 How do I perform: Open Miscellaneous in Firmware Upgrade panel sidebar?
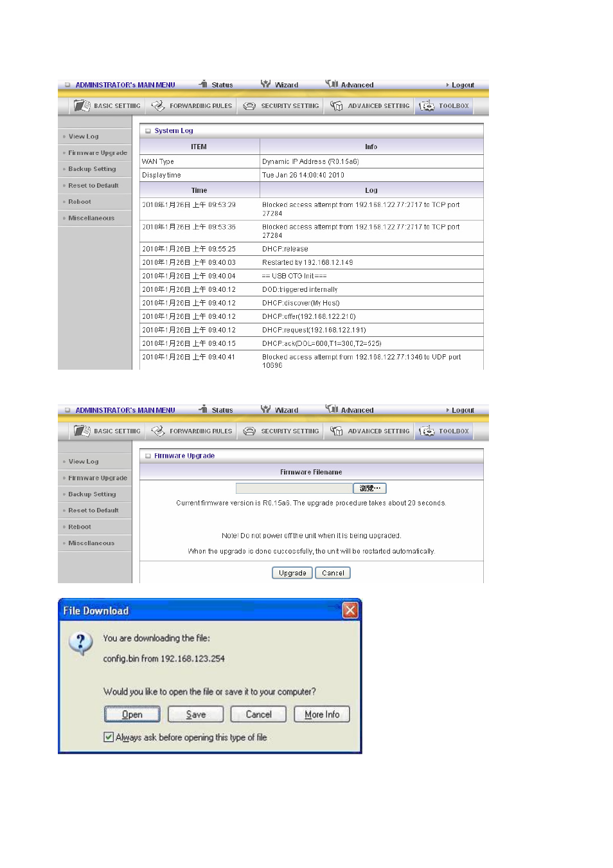tap(91, 543)
